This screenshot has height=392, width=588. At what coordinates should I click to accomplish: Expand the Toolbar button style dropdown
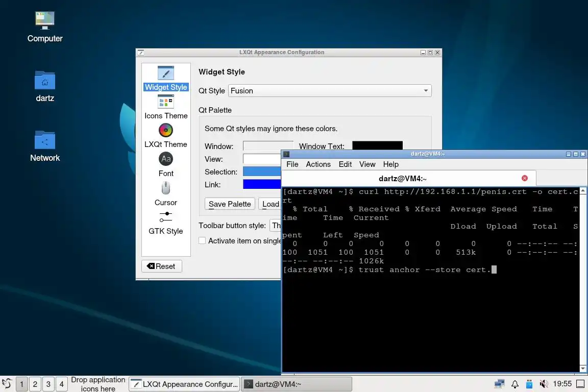[275, 226]
